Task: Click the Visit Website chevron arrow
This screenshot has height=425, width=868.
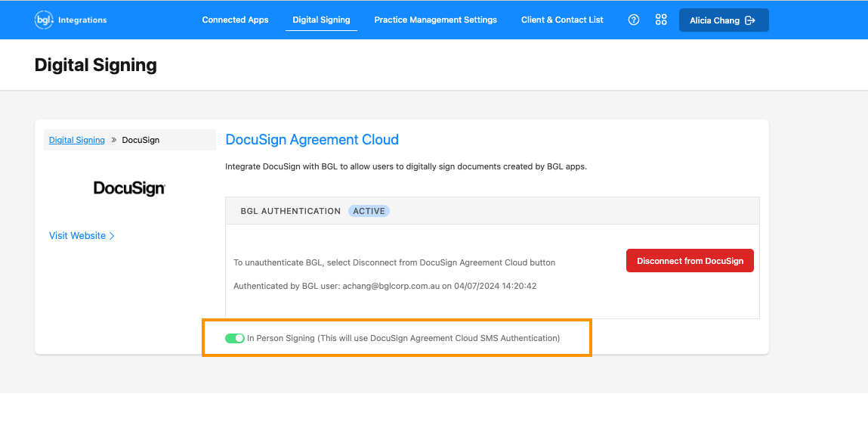Action: coord(112,236)
